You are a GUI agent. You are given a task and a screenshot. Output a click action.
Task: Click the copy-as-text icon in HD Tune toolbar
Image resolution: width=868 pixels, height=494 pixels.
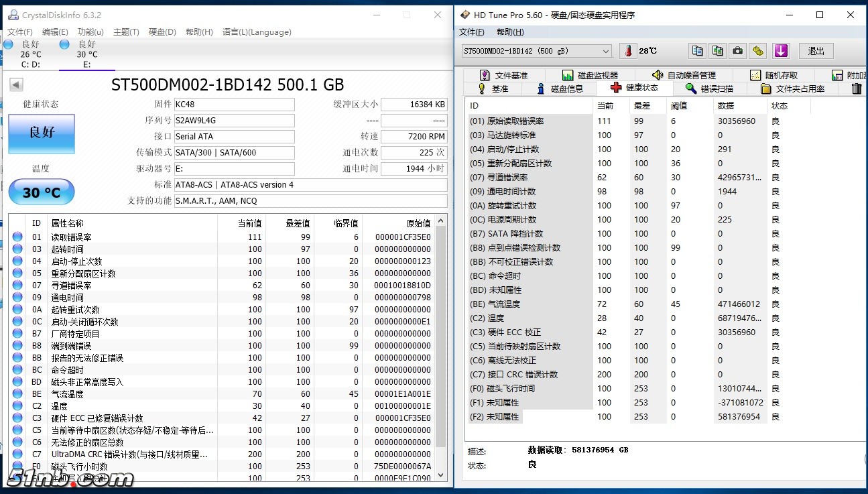tap(696, 50)
